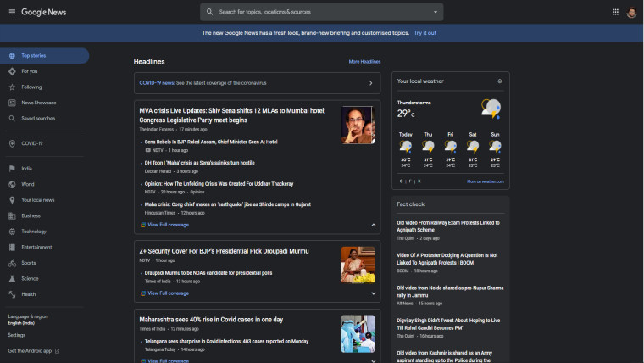
Task: Click in the search topics field
Action: click(322, 12)
